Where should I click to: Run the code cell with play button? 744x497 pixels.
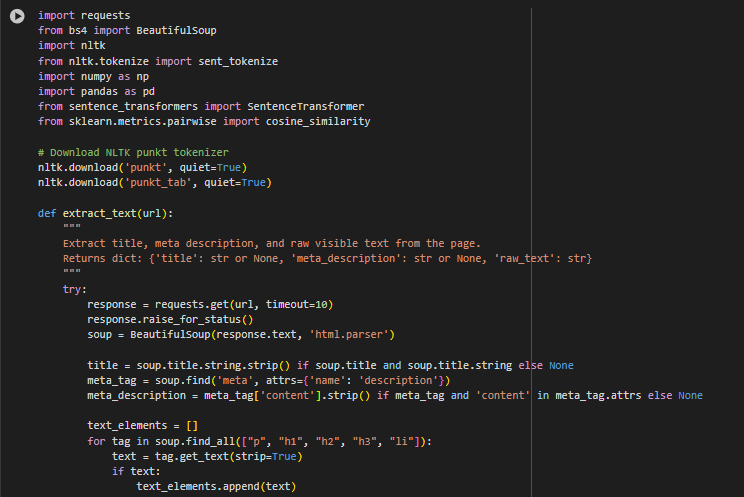point(17,16)
